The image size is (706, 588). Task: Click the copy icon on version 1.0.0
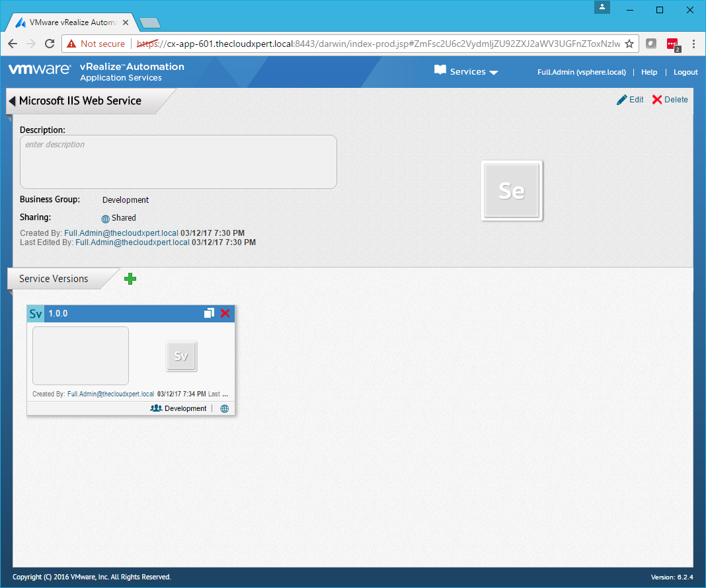(209, 313)
